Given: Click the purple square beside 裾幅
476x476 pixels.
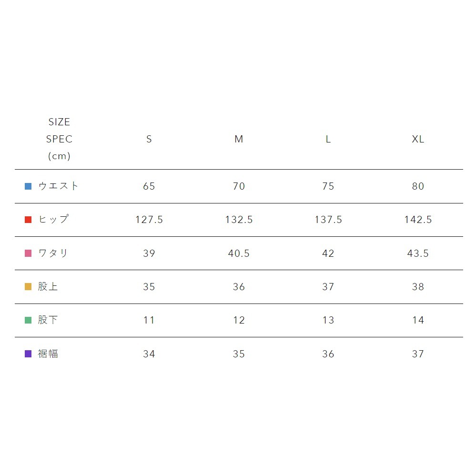Looking at the screenshot, I should click(28, 354).
